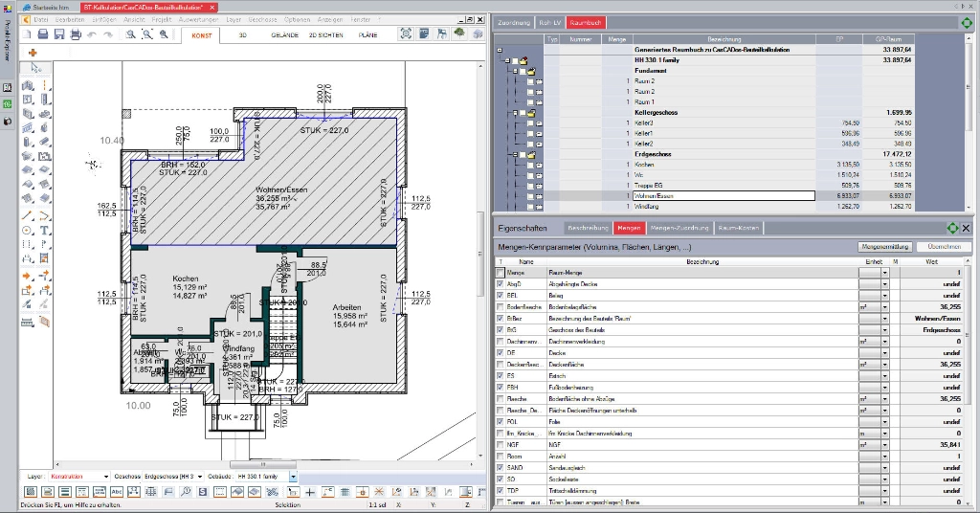
Task: Switch to the 3D view tab
Action: pos(243,34)
